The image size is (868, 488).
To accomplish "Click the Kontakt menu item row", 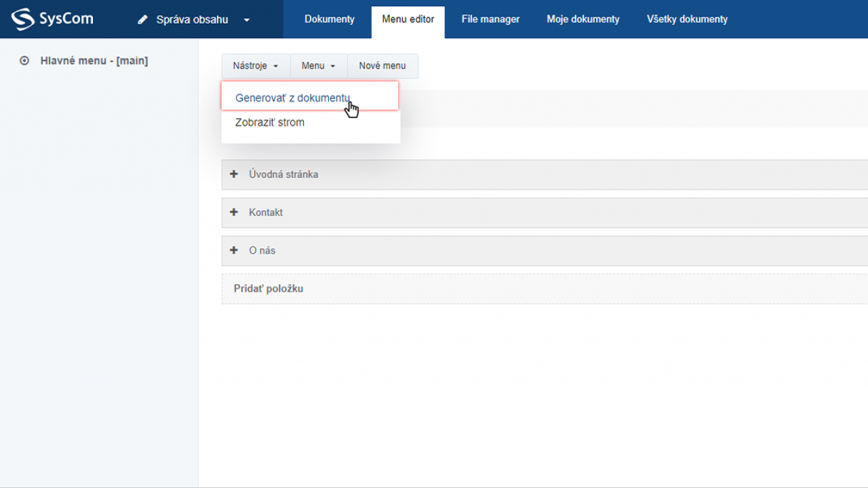I will coord(542,212).
